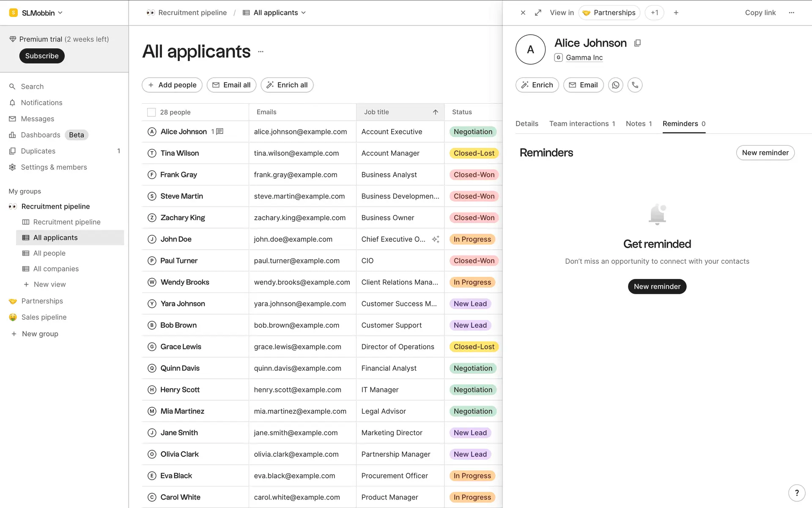Click the plus icon next to +1 badge

[676, 13]
